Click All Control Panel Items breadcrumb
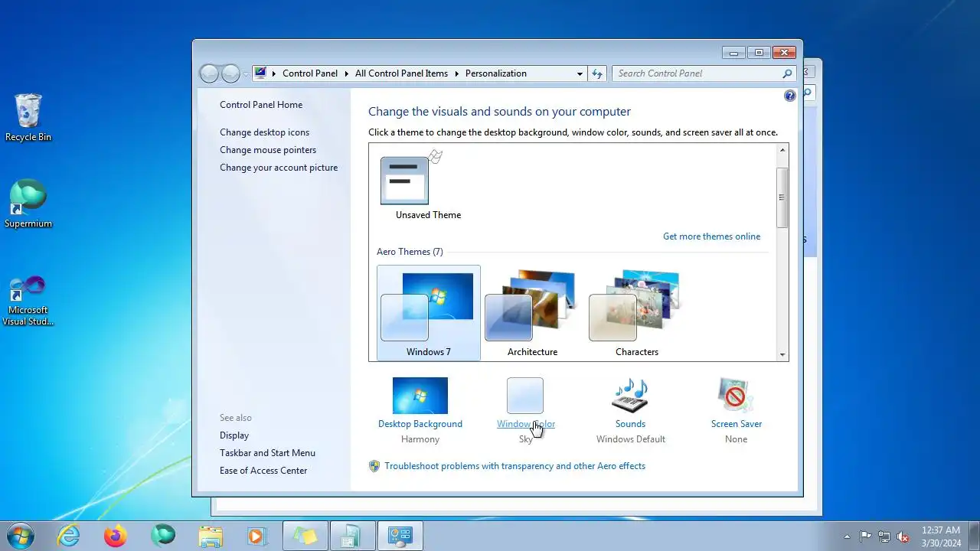The image size is (980, 551). [401, 73]
